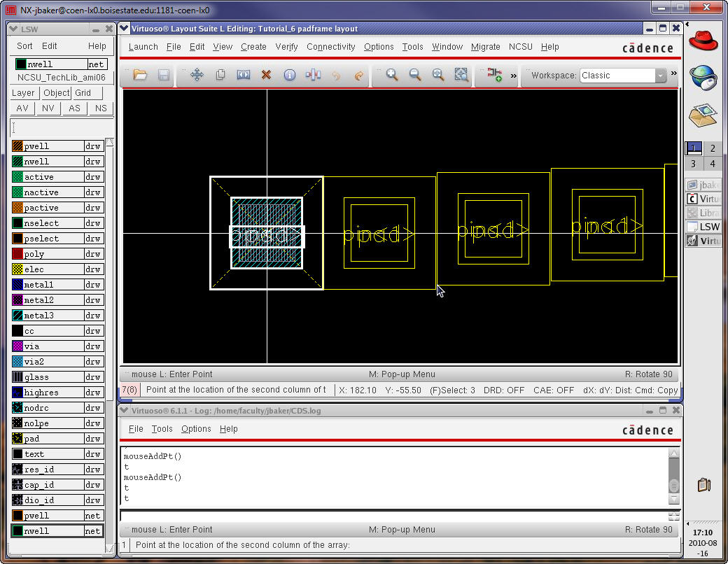This screenshot has width=728, height=564.
Task: Toggle NV none-visible in LSW
Action: 48,108
